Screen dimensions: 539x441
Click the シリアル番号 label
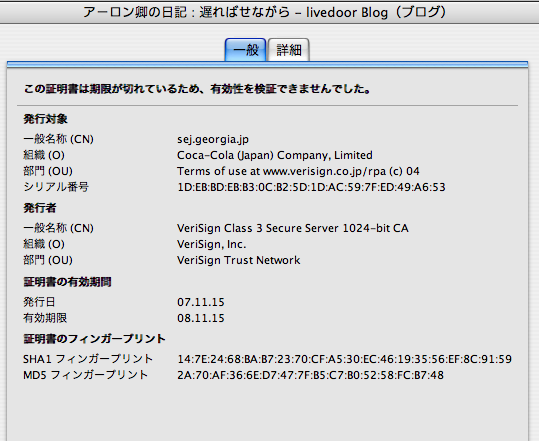pos(56,187)
